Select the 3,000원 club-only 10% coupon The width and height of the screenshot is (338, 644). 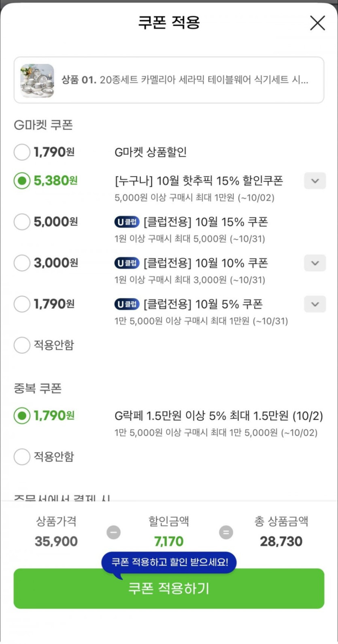(x=22, y=263)
